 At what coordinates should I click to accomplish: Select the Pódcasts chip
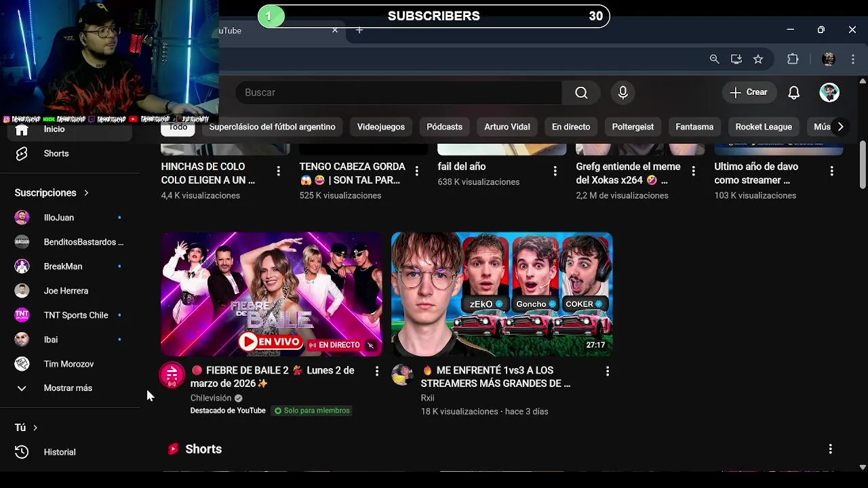(x=444, y=127)
